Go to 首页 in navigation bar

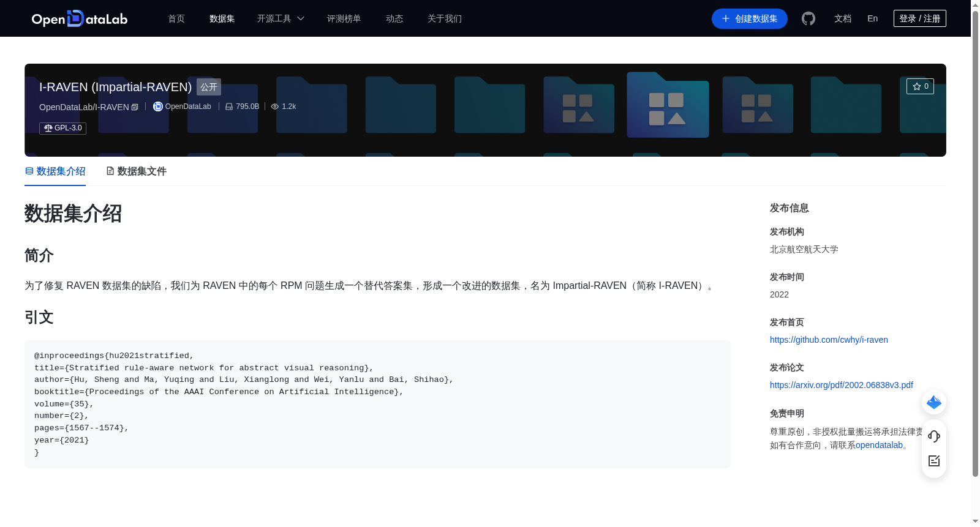[176, 18]
